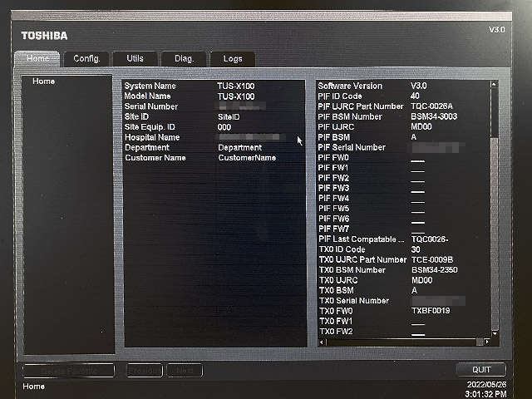The height and width of the screenshot is (399, 532).
Task: Click the Next button
Action: [x=185, y=371]
